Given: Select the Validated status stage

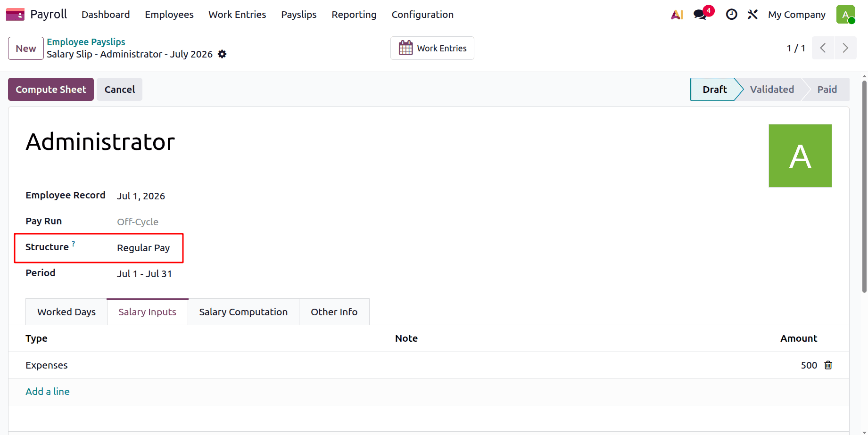Looking at the screenshot, I should point(772,90).
